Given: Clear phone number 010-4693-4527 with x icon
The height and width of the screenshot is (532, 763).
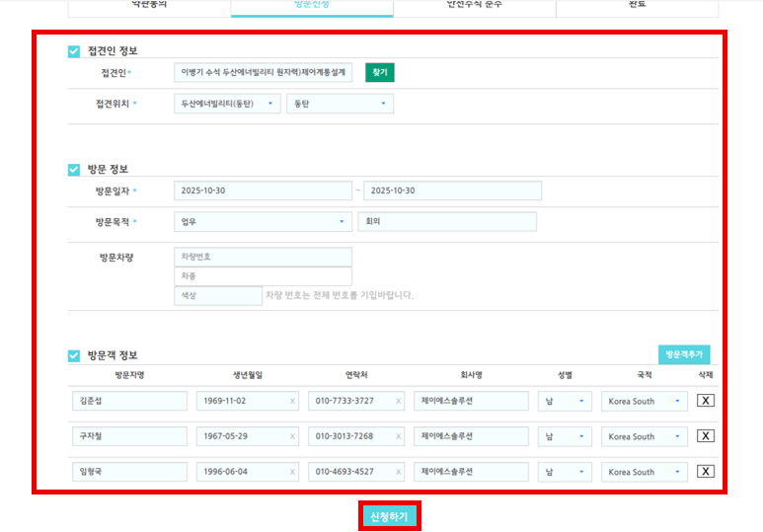Looking at the screenshot, I should (398, 473).
